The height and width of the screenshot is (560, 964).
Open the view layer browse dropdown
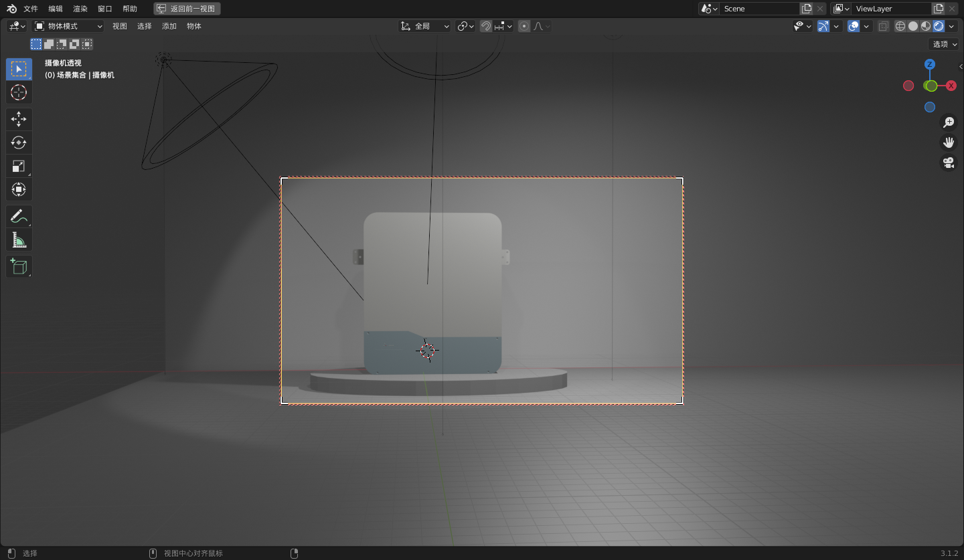point(841,9)
